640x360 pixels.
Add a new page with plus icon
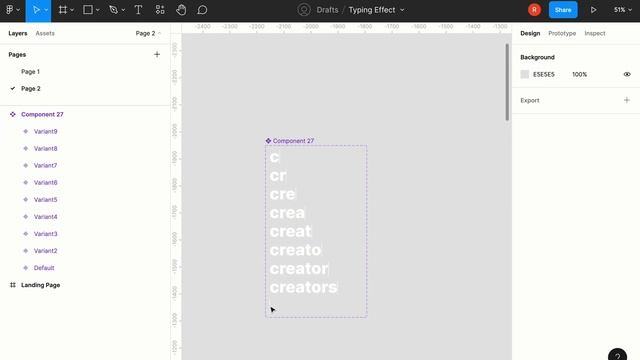157,54
